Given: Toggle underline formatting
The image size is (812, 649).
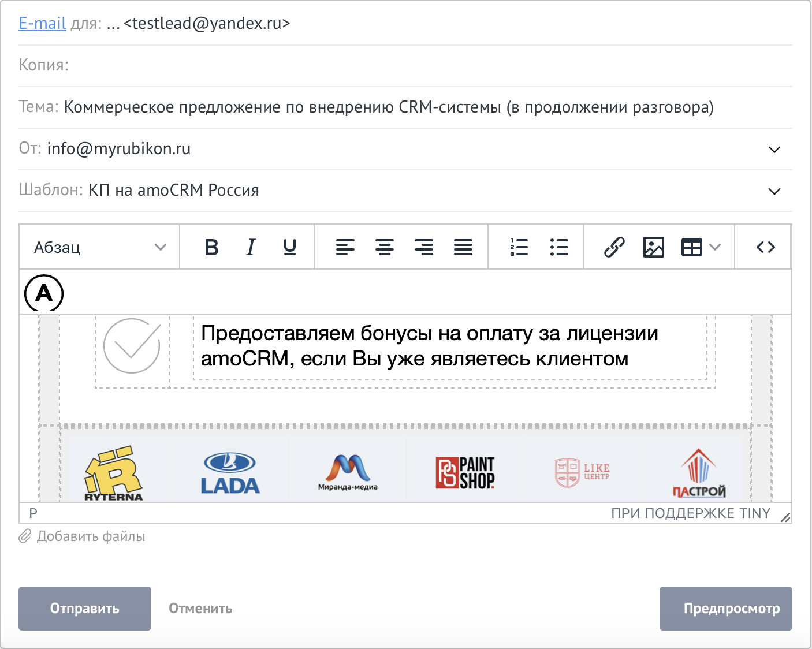Looking at the screenshot, I should 290,247.
